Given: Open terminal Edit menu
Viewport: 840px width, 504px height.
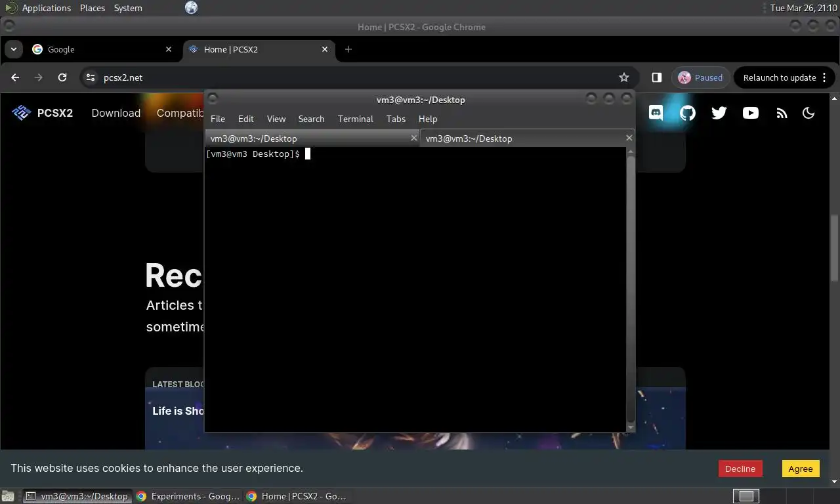Looking at the screenshot, I should (x=246, y=119).
